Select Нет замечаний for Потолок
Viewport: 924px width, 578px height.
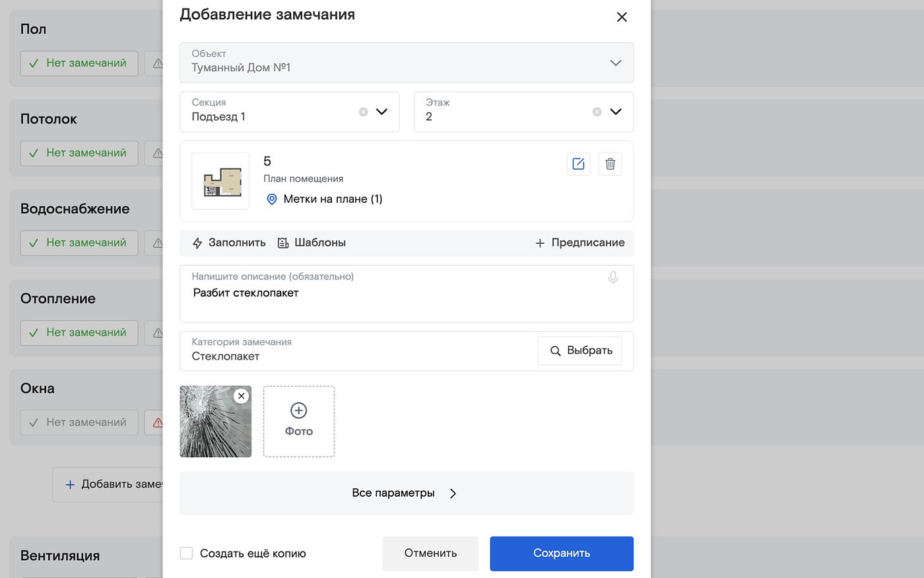click(79, 153)
